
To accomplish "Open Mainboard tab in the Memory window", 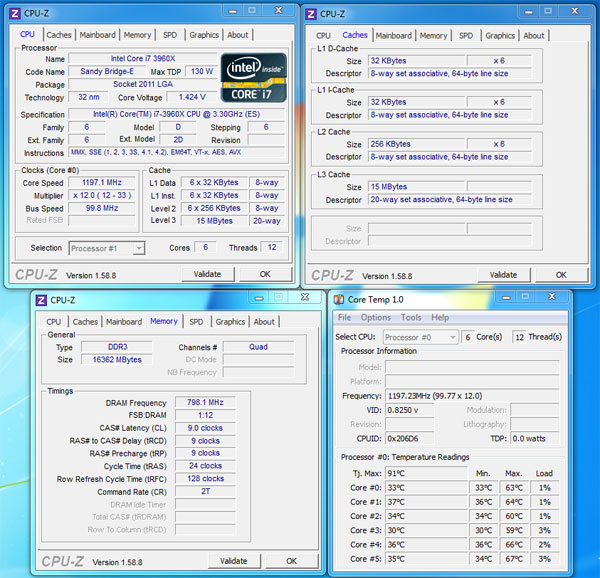I will (x=124, y=322).
